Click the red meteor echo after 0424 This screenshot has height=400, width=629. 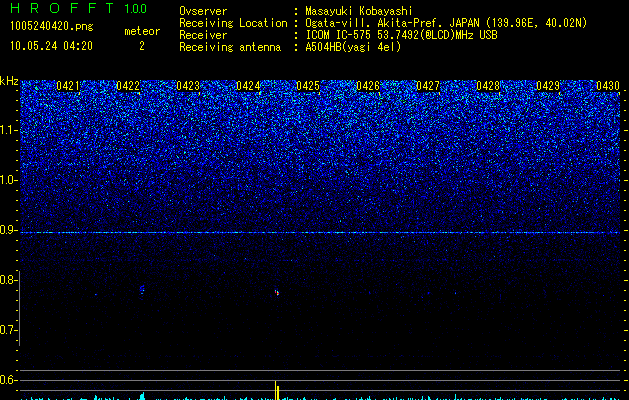coord(277,292)
